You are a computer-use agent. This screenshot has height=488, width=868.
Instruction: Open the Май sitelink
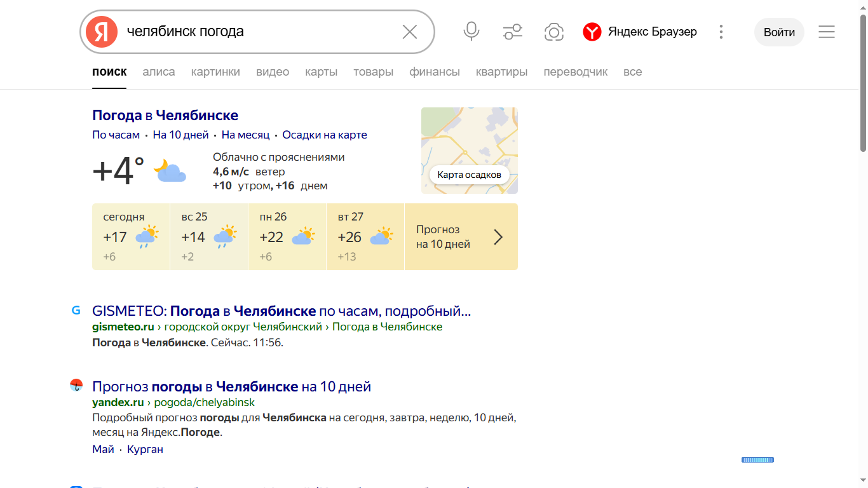(103, 449)
